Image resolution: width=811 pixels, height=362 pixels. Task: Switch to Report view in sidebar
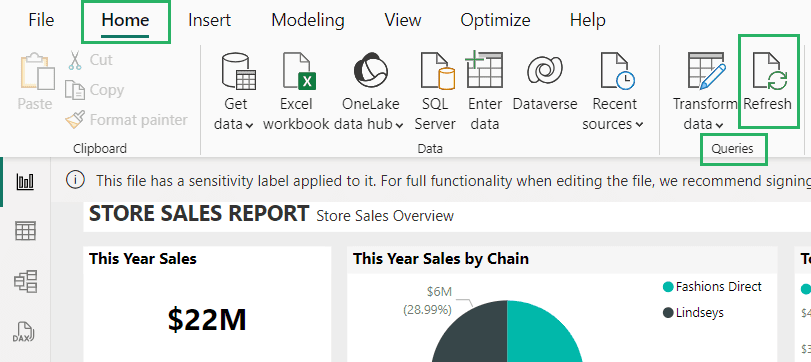pyautogui.click(x=25, y=182)
